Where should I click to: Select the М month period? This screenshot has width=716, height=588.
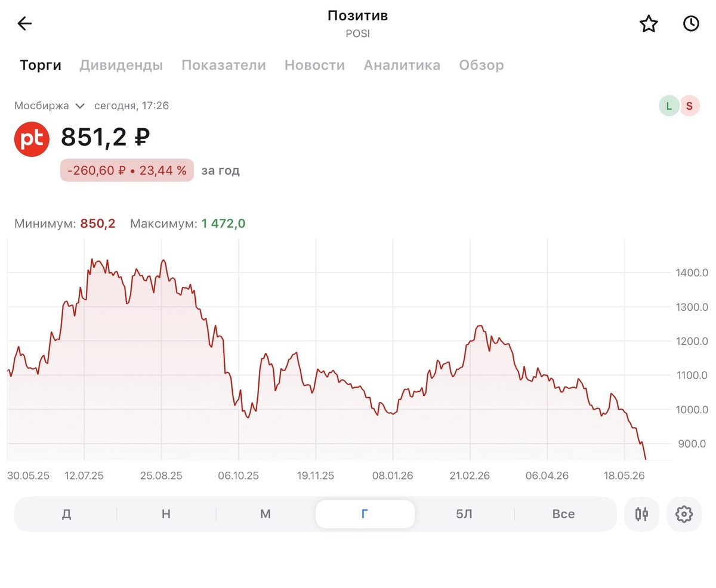pyautogui.click(x=266, y=514)
